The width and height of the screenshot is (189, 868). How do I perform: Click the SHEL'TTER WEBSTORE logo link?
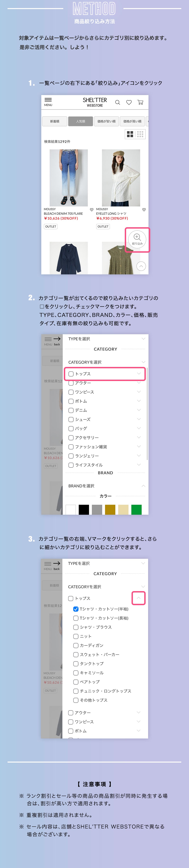point(95,102)
